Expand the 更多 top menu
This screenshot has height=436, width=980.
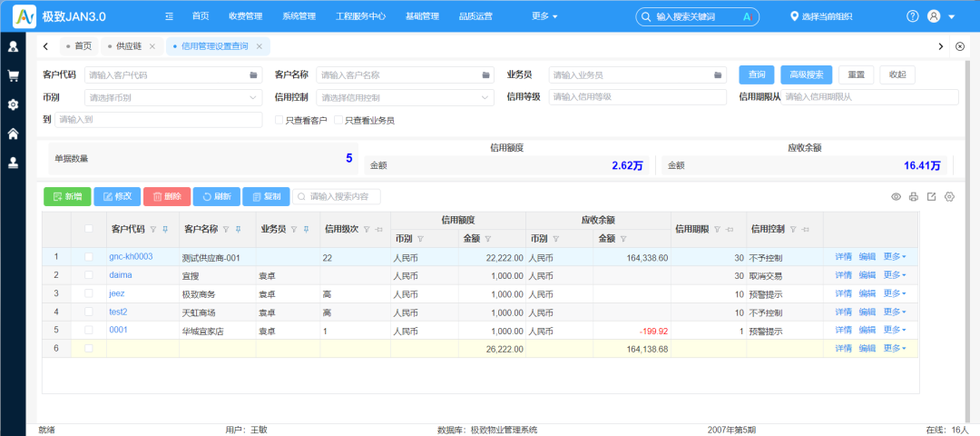544,17
